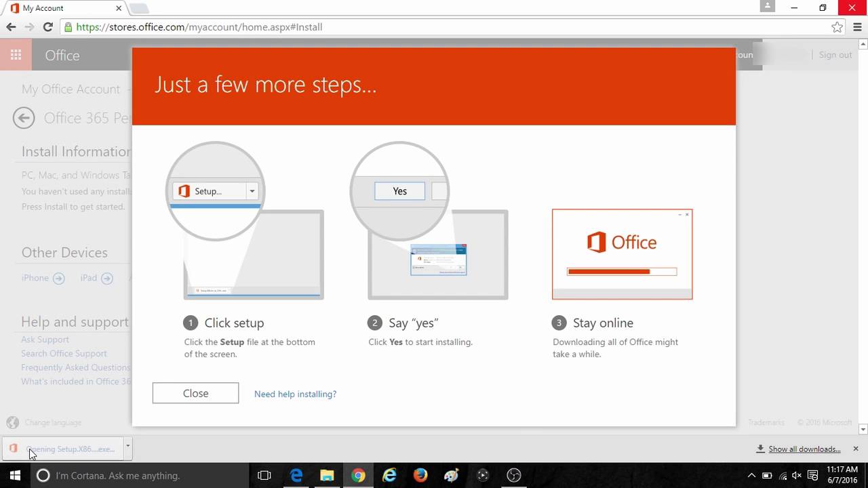868x488 pixels.
Task: Go back in Chrome
Action: (11, 27)
